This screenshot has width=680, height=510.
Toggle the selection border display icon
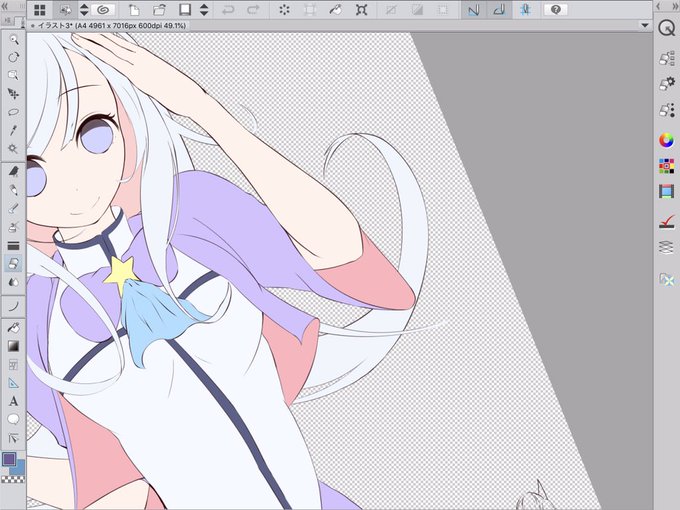tap(443, 10)
